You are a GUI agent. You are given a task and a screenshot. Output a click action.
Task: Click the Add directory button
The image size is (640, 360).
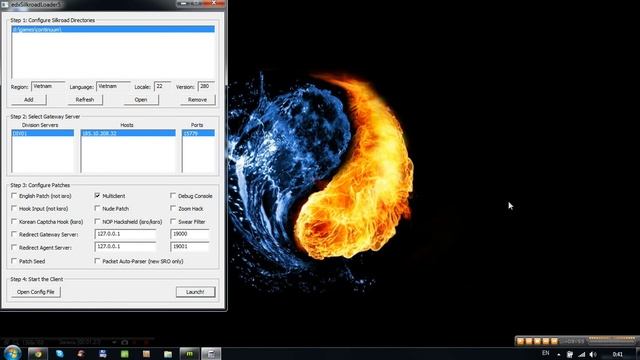click(29, 100)
